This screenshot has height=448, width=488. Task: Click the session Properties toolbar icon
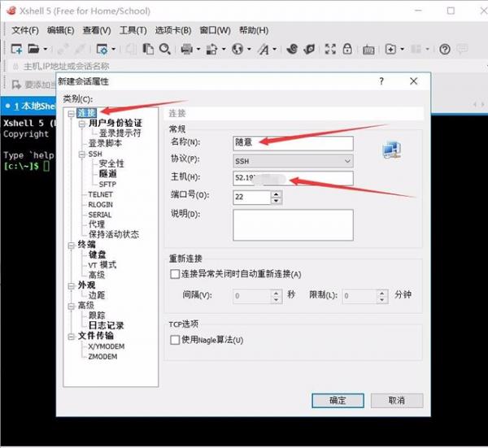pos(102,49)
